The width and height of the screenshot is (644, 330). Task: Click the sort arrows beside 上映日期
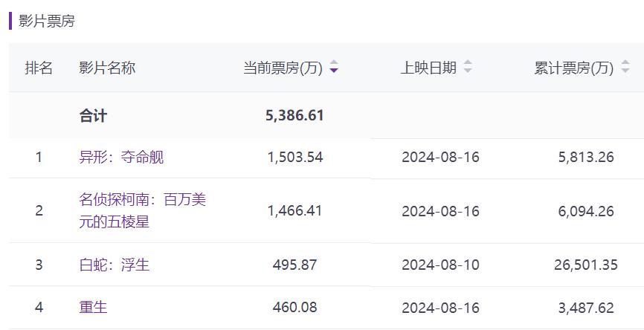(468, 68)
